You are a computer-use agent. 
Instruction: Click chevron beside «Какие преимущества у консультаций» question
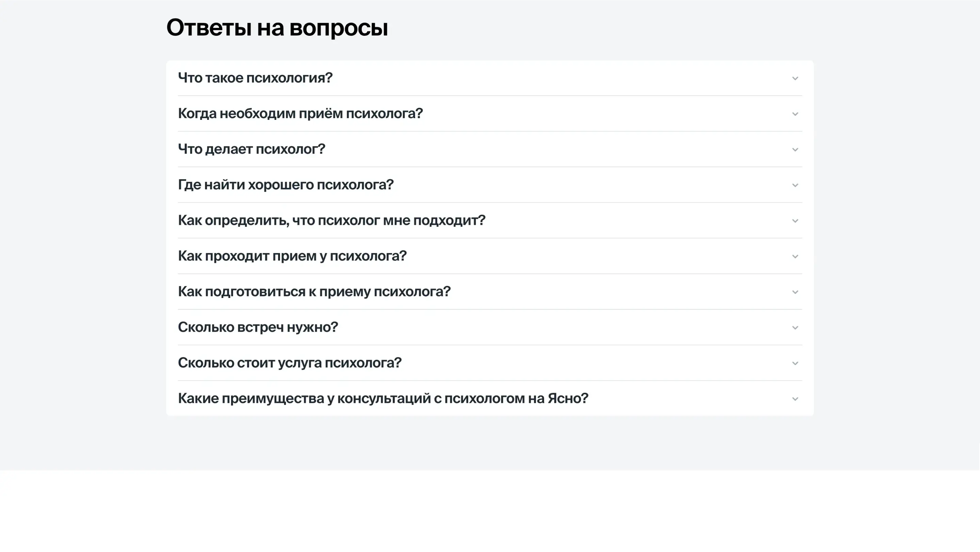coord(795,399)
